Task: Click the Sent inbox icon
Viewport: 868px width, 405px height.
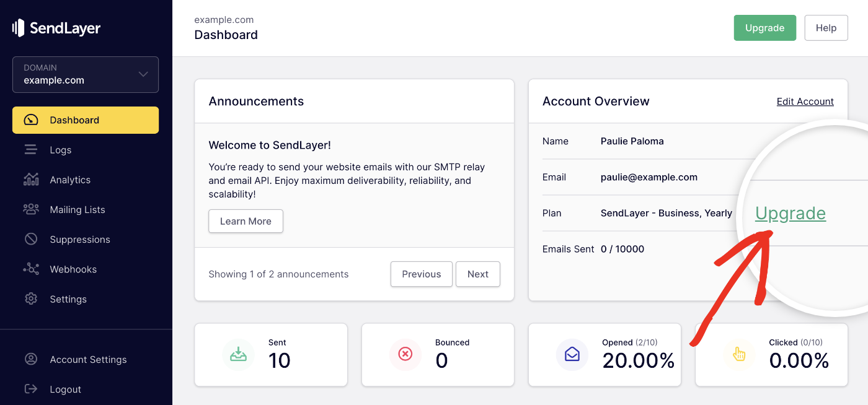Action: 239,354
